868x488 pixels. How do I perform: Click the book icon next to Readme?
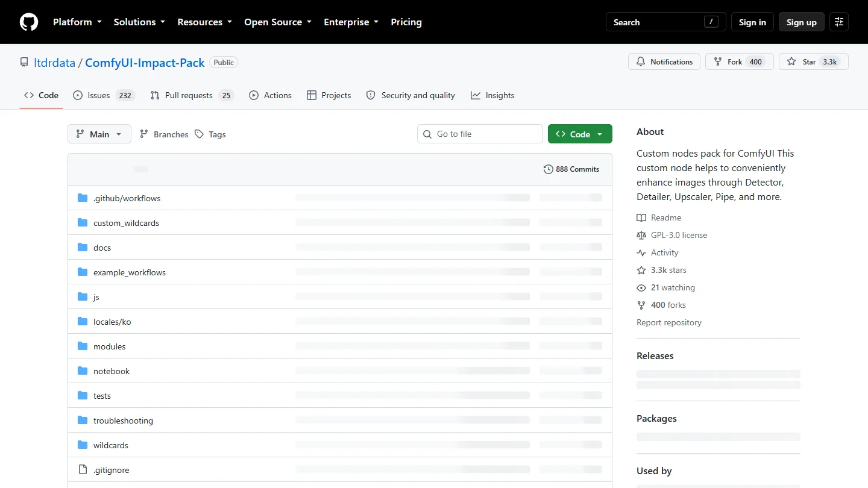[641, 218]
